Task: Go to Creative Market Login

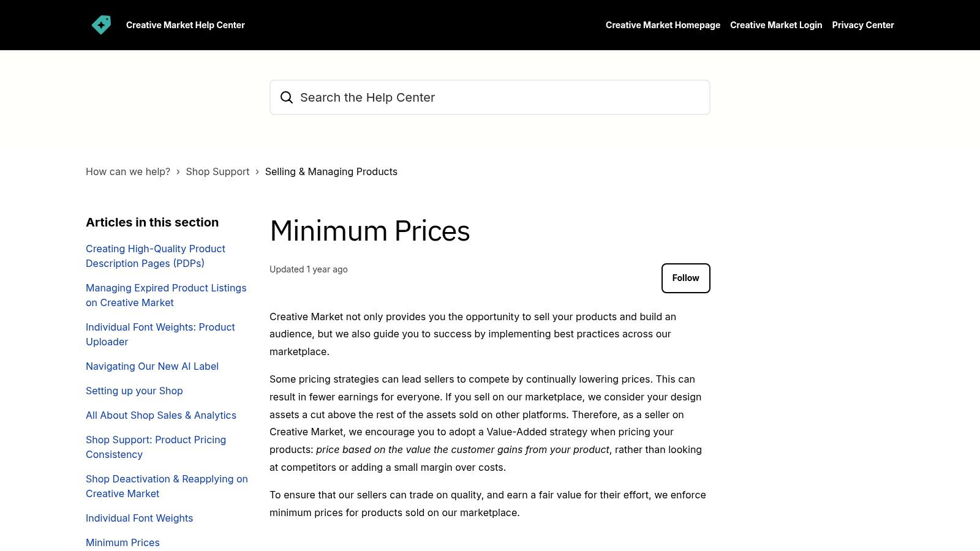Action: point(776,25)
